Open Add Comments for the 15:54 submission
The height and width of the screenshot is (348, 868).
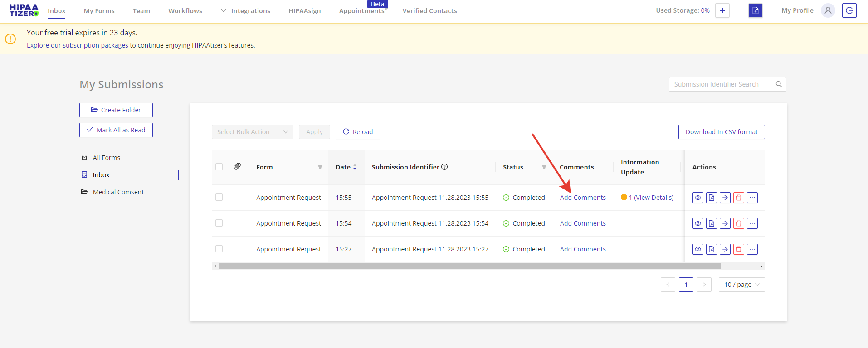click(582, 223)
